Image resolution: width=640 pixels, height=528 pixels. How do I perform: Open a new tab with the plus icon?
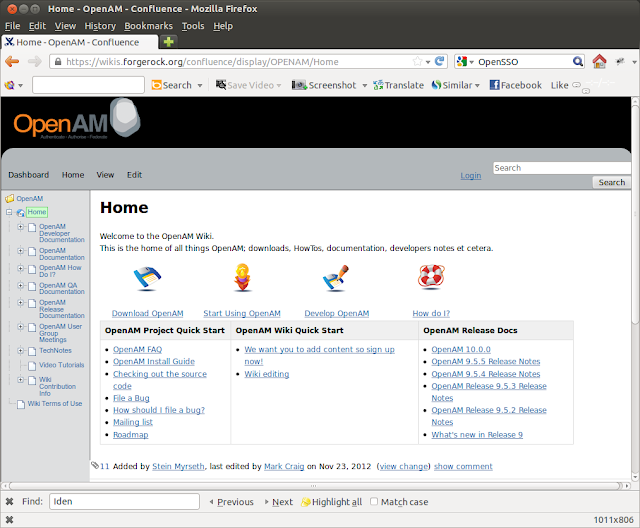(168, 42)
